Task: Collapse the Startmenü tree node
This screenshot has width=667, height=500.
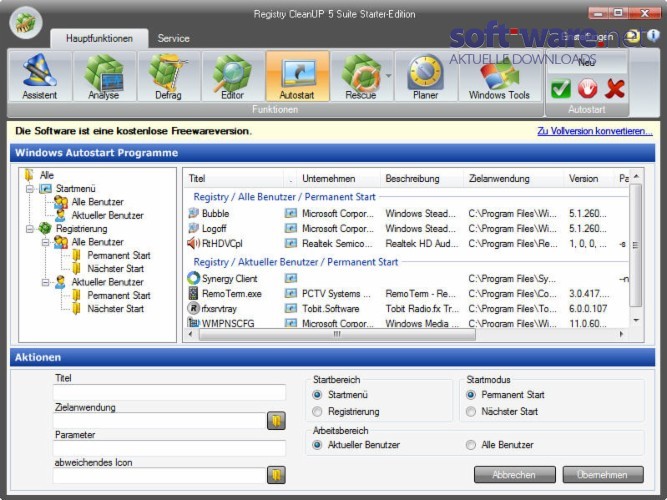Action: 30,189
